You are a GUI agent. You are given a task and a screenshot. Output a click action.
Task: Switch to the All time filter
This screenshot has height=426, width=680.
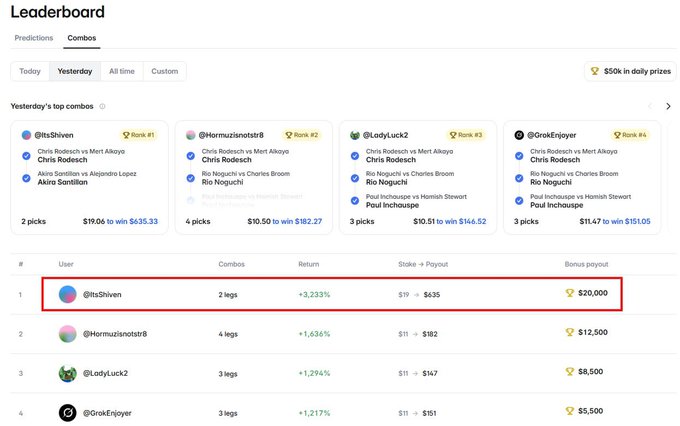(x=122, y=71)
